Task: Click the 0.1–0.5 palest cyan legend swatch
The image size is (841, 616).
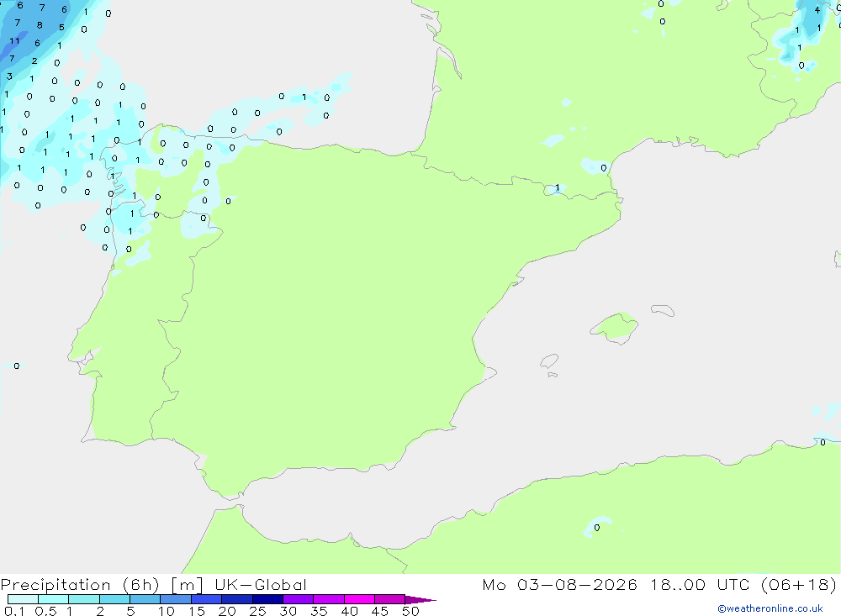Action: click(x=23, y=599)
